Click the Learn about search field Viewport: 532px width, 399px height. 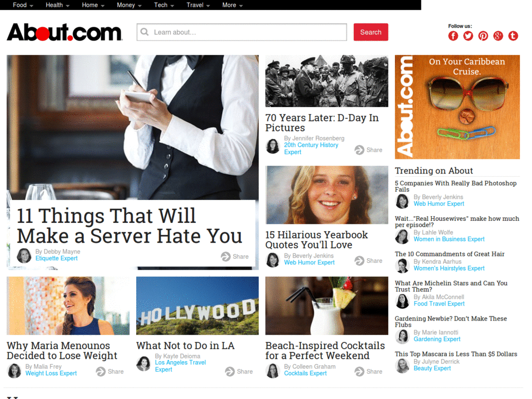[242, 32]
